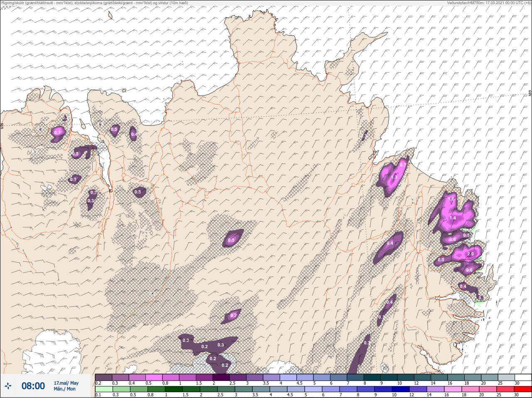Select the light gray upper swatch between 25 and 30

click(x=506, y=377)
